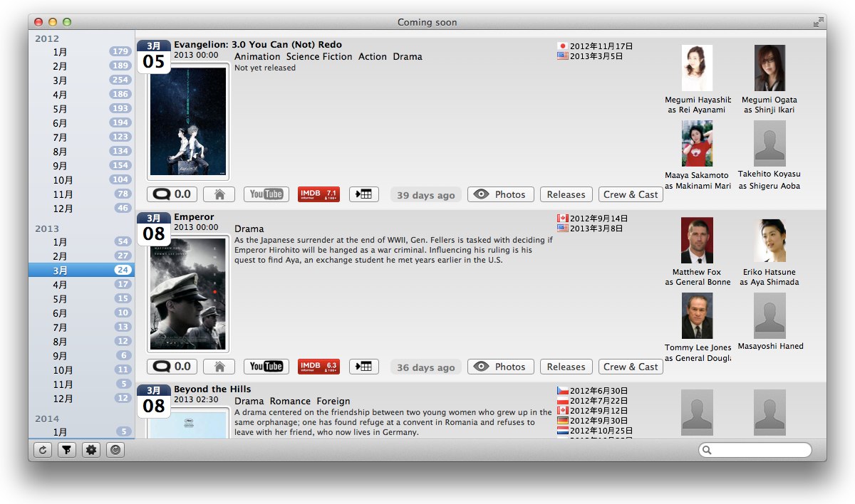Click the US flag release date 2013年3月8日

coord(590,229)
